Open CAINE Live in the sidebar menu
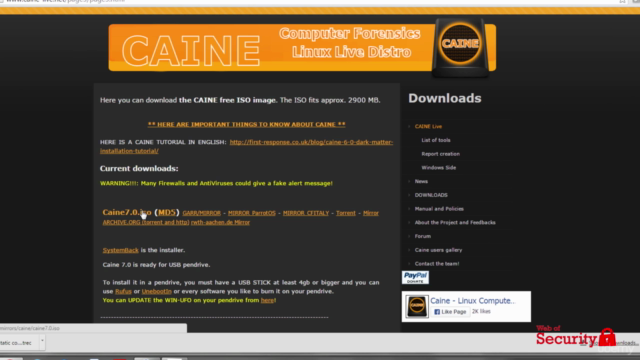Viewport: 640px width, 360px height. [x=428, y=127]
